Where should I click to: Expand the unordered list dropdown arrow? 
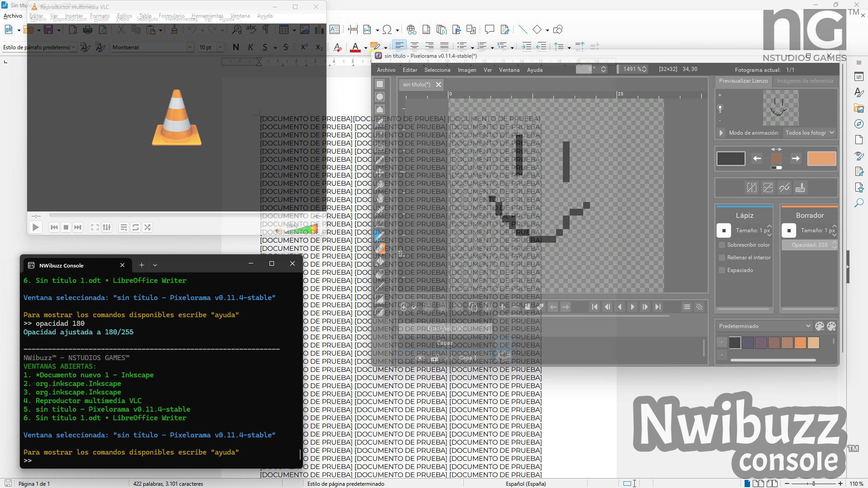472,47
